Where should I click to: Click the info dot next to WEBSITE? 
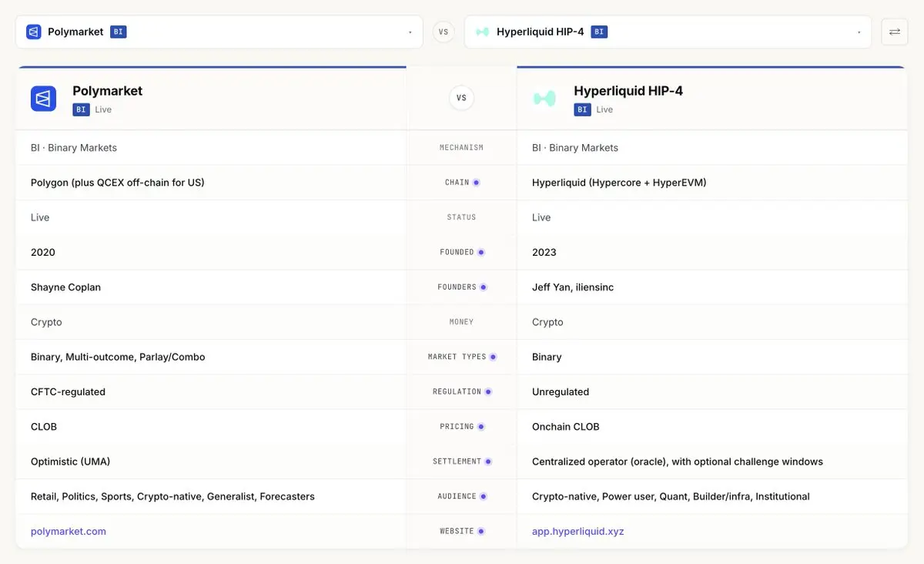[480, 531]
